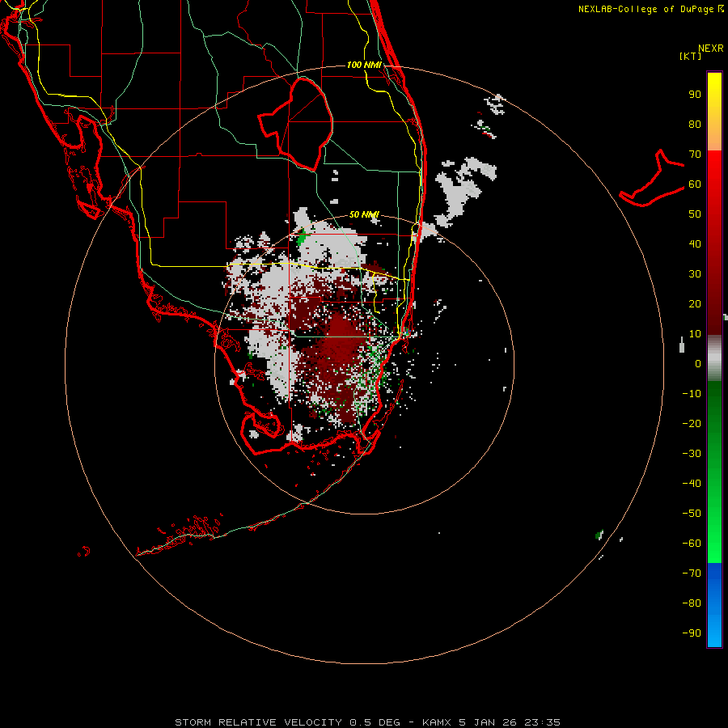Viewport: 728px width, 728px height.
Task: Click the blue segment of the color bar
Action: coord(714,605)
